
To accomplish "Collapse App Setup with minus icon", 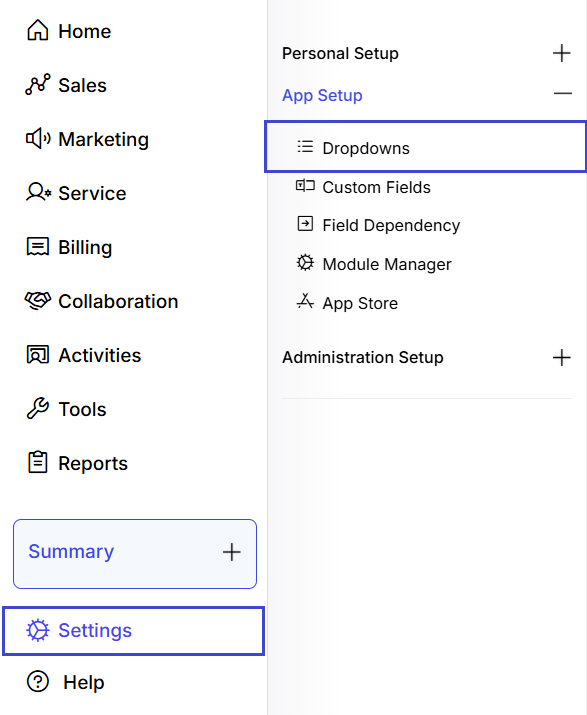I will coord(563,93).
